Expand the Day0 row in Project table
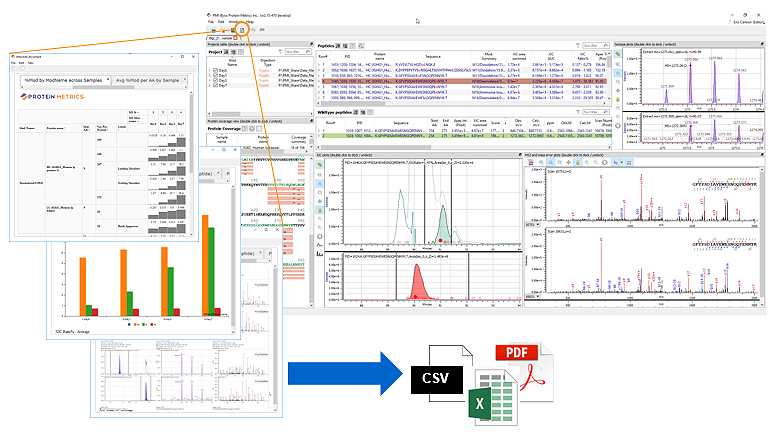The width and height of the screenshot is (774, 432). tap(210, 71)
